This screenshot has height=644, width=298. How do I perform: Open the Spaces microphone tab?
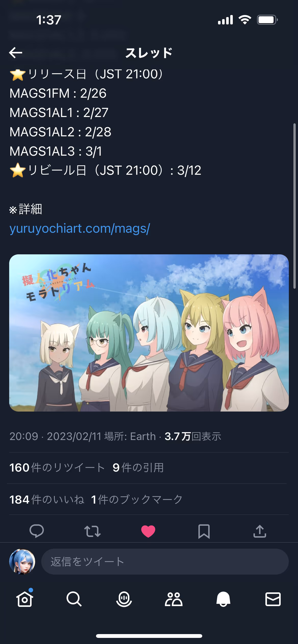[x=124, y=599]
